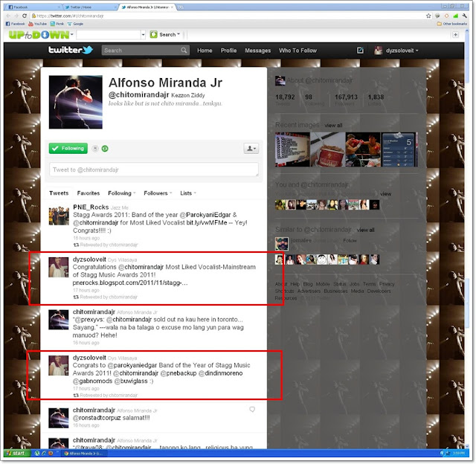Click the browser reload icon
476x464 pixels.
click(x=25, y=16)
